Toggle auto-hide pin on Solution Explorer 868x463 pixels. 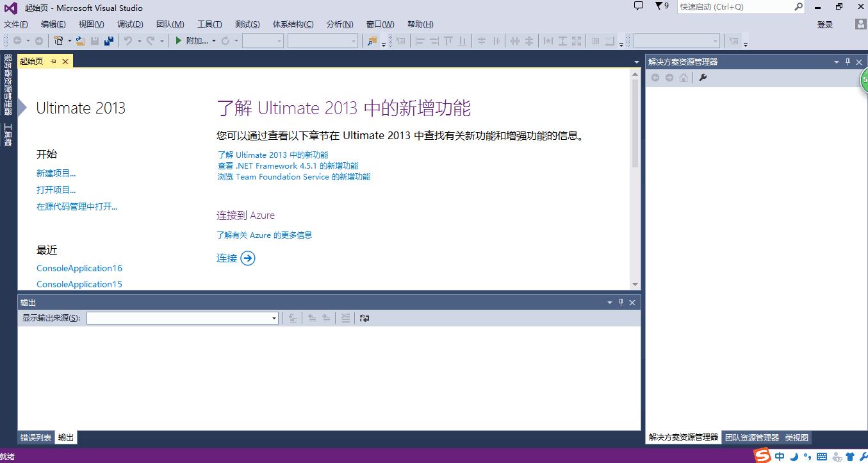(848, 62)
